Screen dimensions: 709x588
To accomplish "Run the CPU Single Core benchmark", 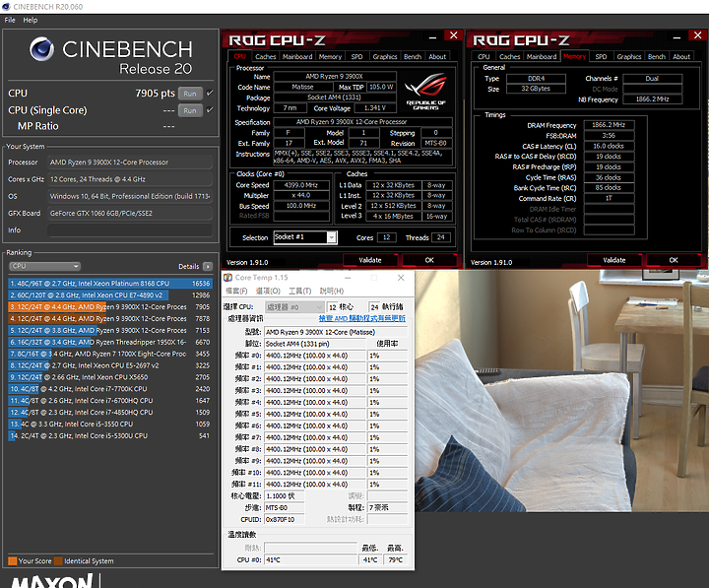I will [190, 111].
